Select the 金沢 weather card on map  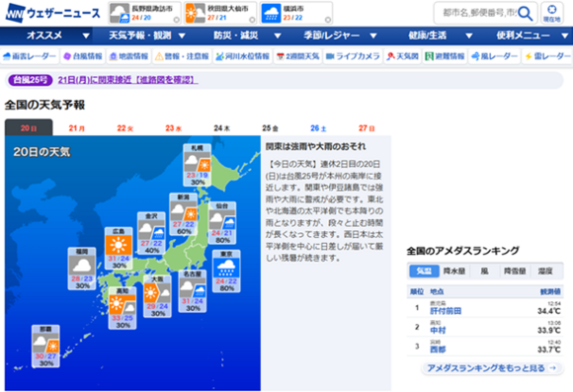152,233
